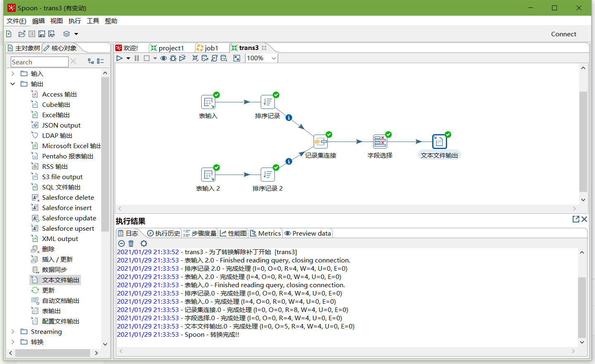This screenshot has height=364, width=595.
Task: Select SQL 文件输出 step in tree
Action: coord(61,187)
